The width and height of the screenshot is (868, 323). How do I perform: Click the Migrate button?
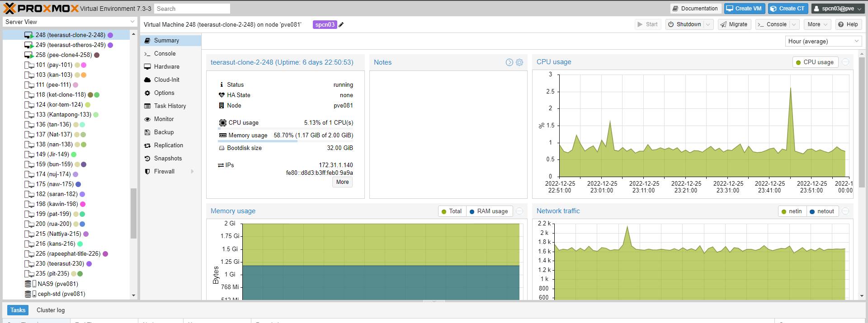click(x=734, y=24)
